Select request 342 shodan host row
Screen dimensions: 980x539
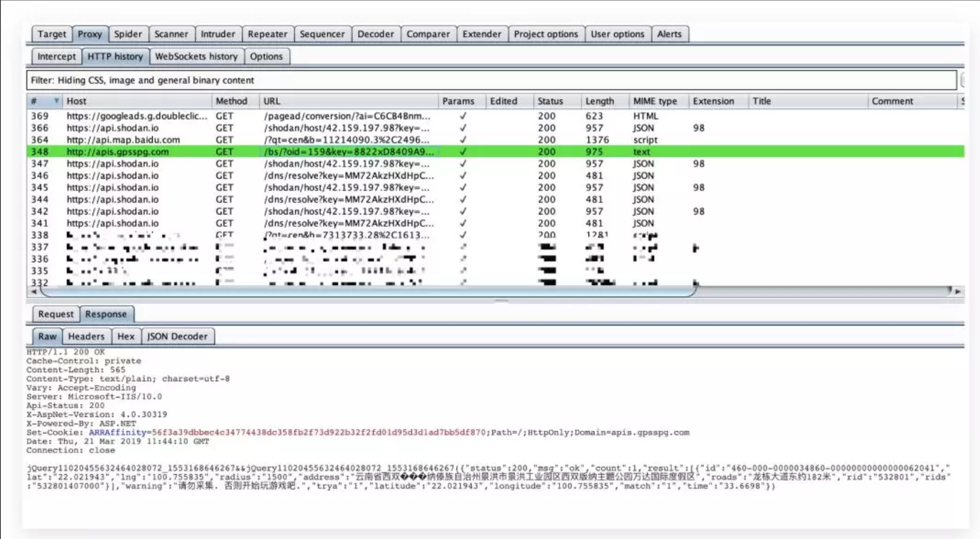495,211
